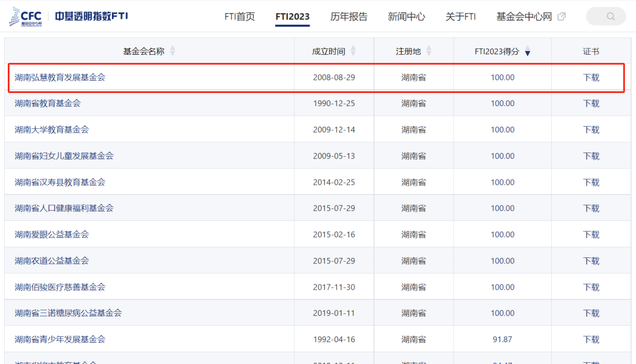Open 湖南弘慧教育发展基金会 foundation link
This screenshot has height=364, width=636.
(60, 77)
